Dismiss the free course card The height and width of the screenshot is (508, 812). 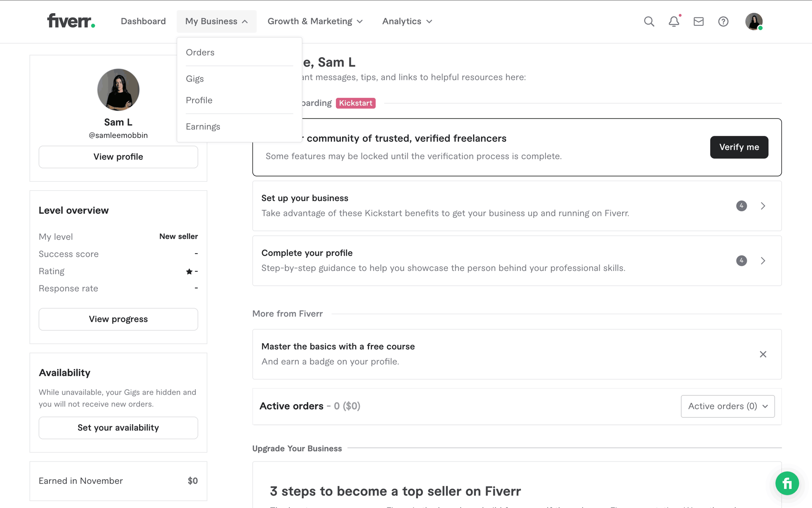(x=763, y=354)
